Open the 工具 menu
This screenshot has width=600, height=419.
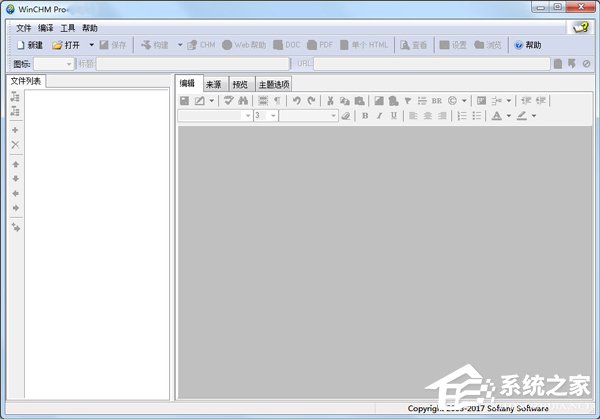68,28
